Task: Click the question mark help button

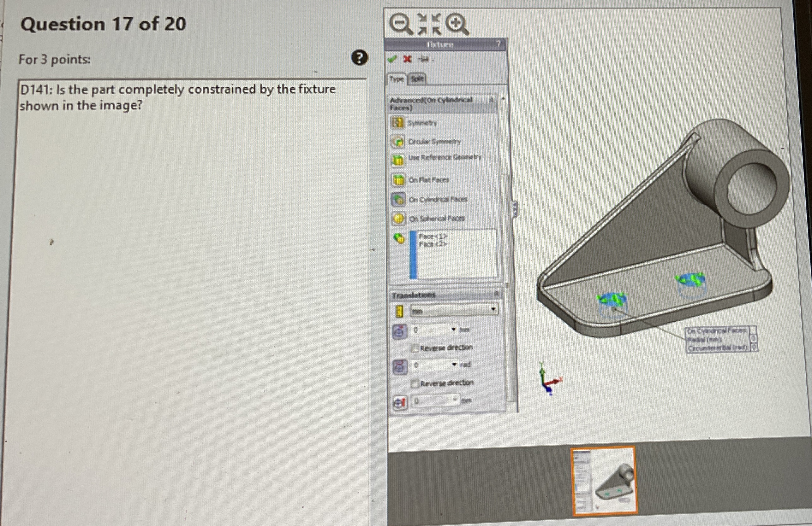Action: click(x=360, y=58)
